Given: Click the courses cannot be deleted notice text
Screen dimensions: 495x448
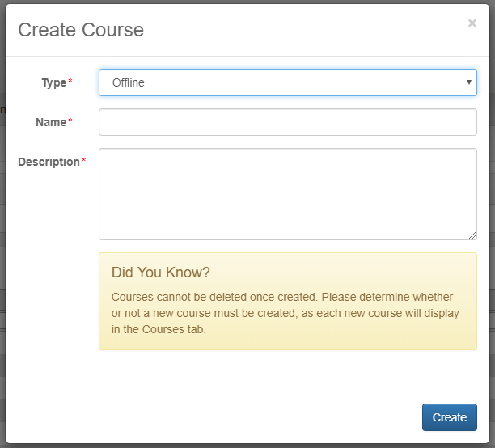Looking at the screenshot, I should click(x=285, y=313).
